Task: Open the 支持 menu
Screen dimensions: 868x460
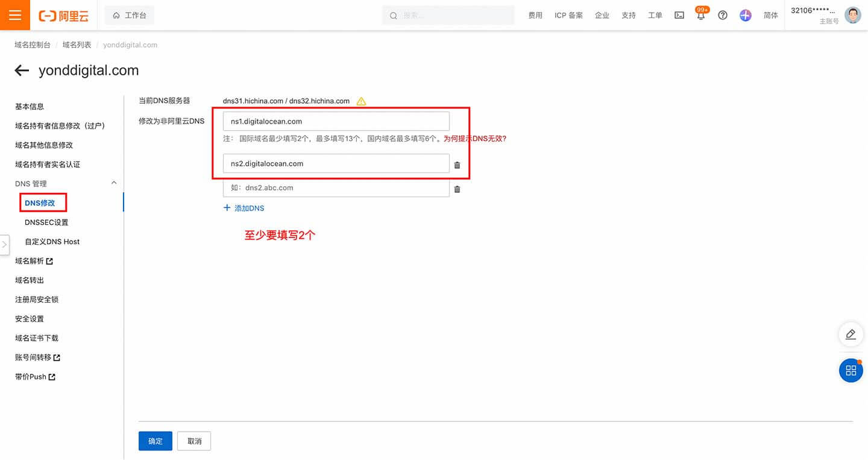Action: click(x=629, y=15)
